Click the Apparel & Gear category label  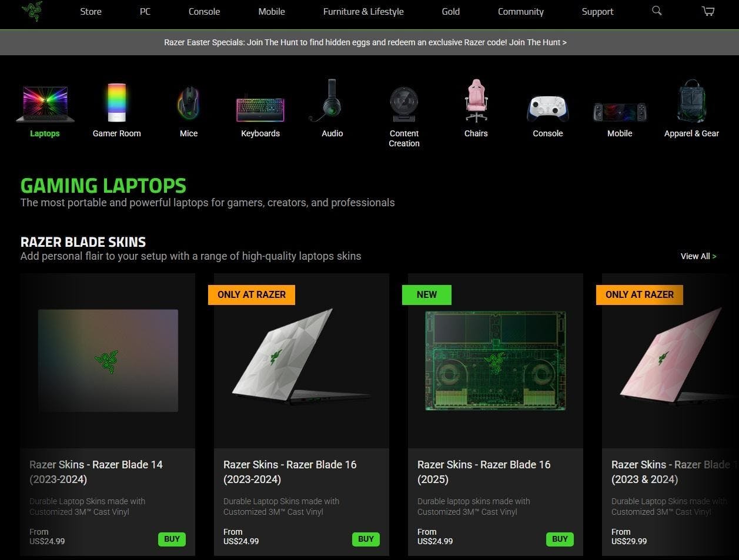[691, 133]
